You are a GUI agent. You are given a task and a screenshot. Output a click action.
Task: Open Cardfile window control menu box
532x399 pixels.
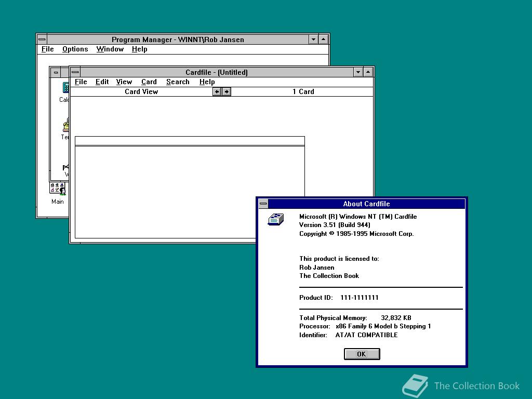75,72
